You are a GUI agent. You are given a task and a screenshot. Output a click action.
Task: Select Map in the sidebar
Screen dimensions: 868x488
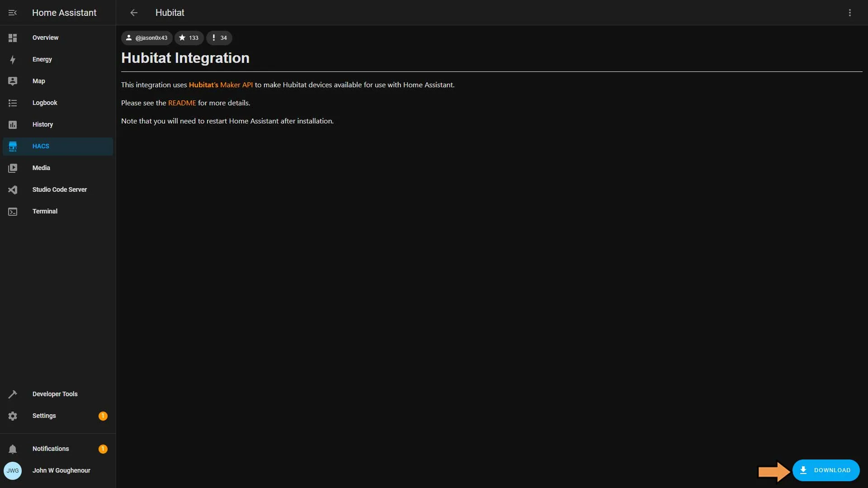pyautogui.click(x=58, y=81)
